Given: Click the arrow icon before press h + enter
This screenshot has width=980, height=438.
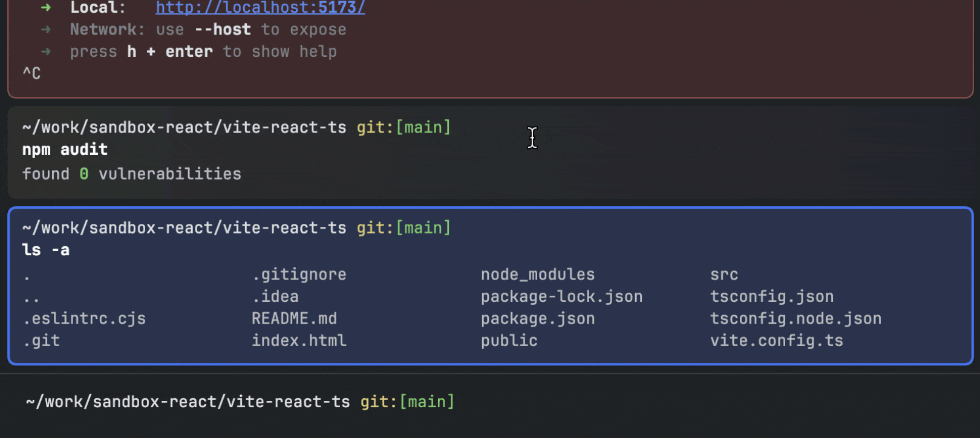Looking at the screenshot, I should tap(46, 52).
